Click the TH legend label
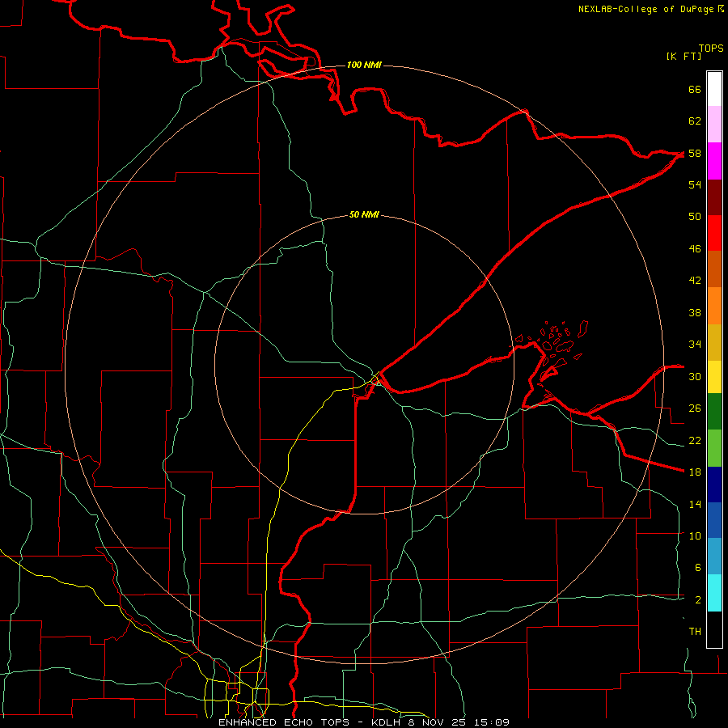 [695, 632]
